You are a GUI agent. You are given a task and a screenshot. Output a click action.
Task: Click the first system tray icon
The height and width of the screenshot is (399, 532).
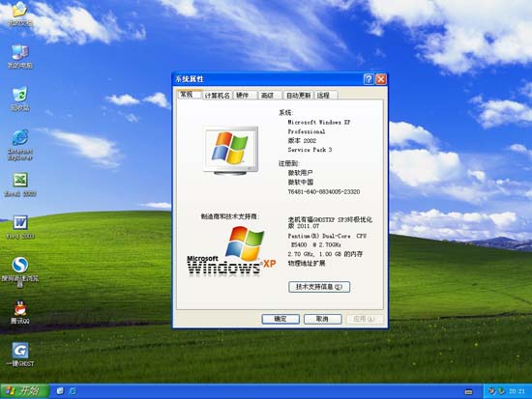pyautogui.click(x=491, y=391)
